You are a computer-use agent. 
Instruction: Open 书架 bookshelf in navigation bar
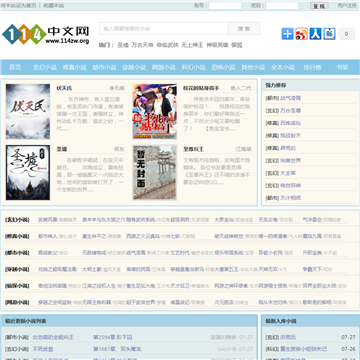pyautogui.click(x=342, y=67)
